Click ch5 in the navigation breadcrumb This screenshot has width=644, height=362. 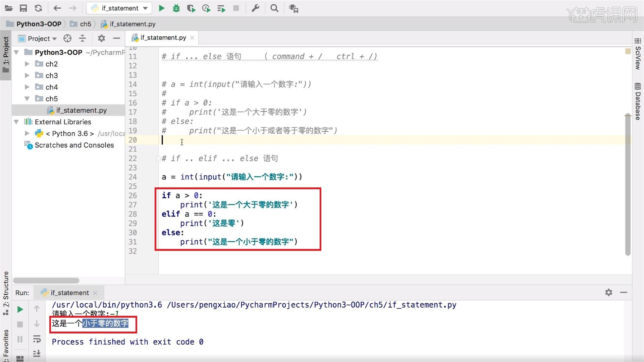click(x=86, y=24)
